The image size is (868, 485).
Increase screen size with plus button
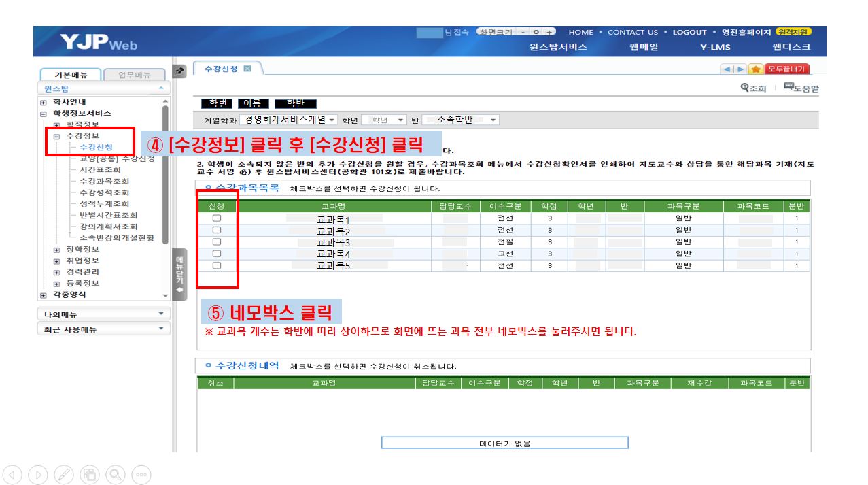point(549,32)
